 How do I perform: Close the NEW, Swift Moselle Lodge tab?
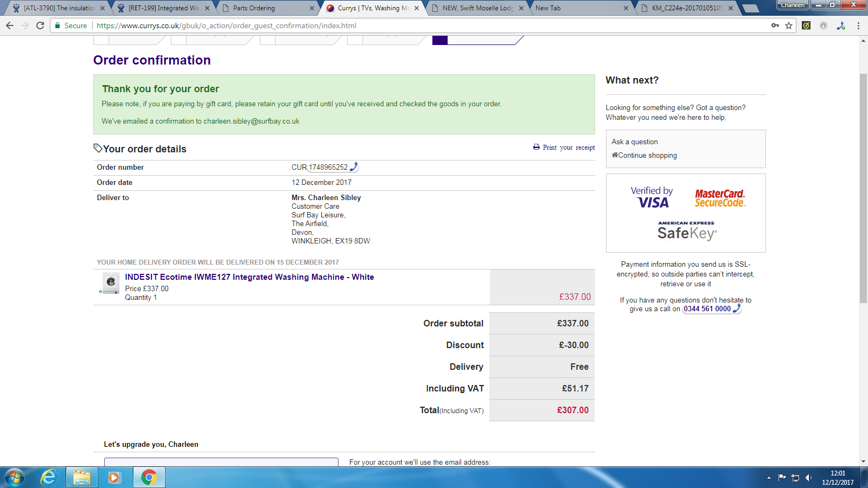tap(521, 8)
